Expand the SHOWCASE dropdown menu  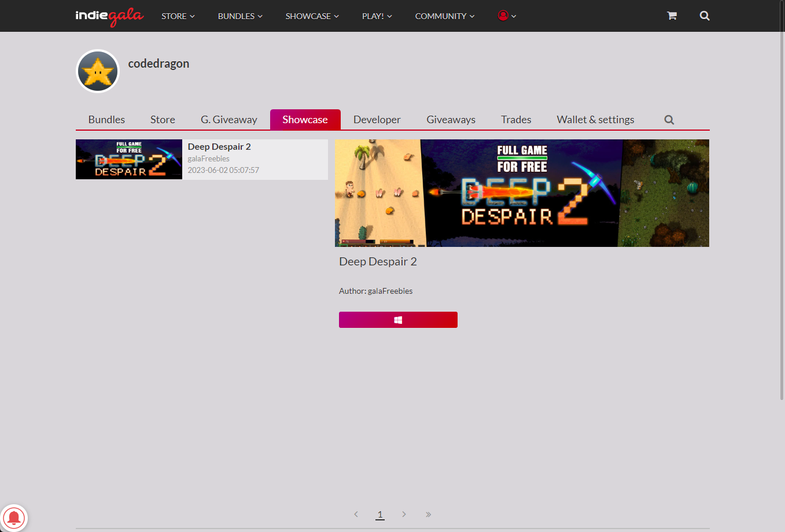[x=312, y=16]
